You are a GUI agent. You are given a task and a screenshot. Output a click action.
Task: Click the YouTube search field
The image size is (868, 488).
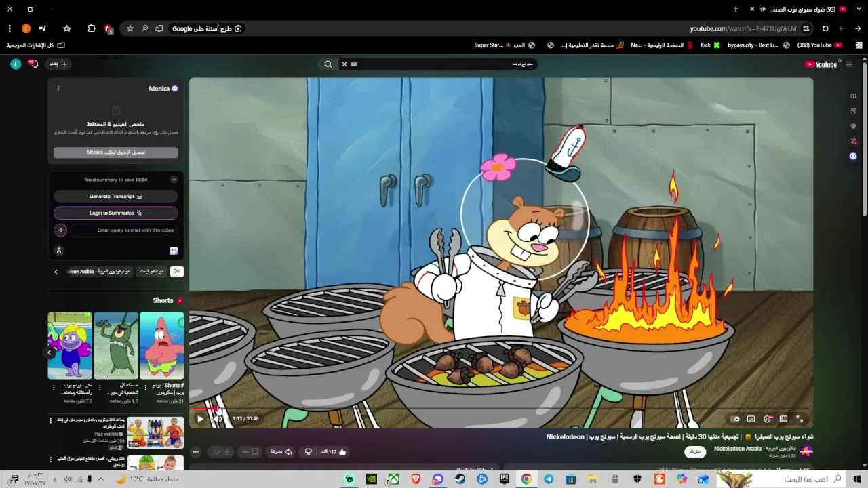pyautogui.click(x=444, y=64)
